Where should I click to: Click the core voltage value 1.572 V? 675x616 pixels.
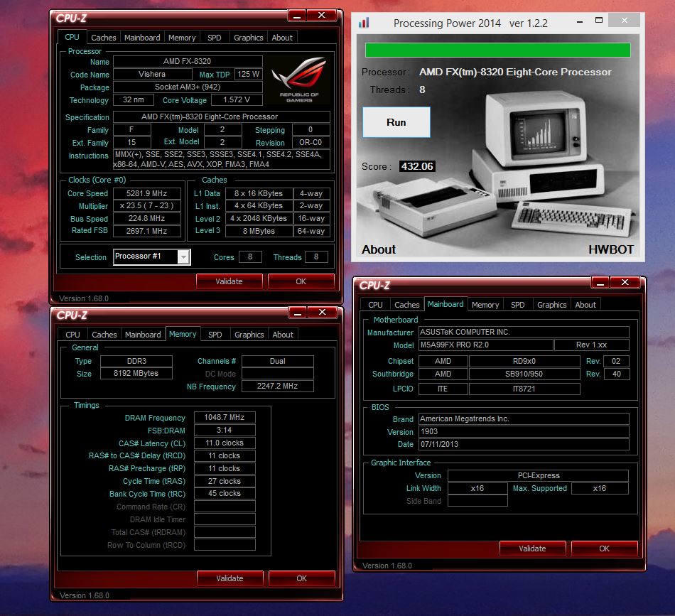(x=237, y=100)
